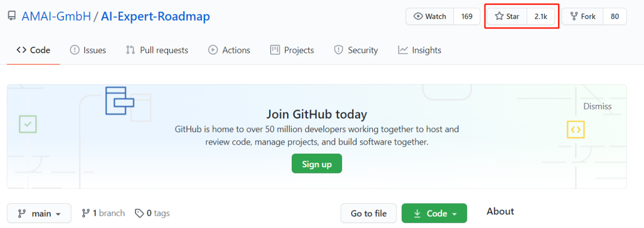Open the AI-Expert-Roadmap repository link
Viewport: 644px width, 228px height.
pyautogui.click(x=155, y=16)
